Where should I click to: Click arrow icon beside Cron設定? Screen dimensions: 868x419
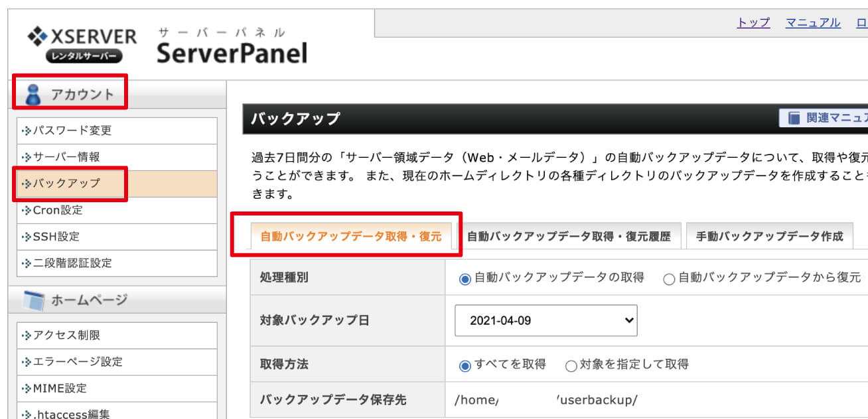click(27, 211)
